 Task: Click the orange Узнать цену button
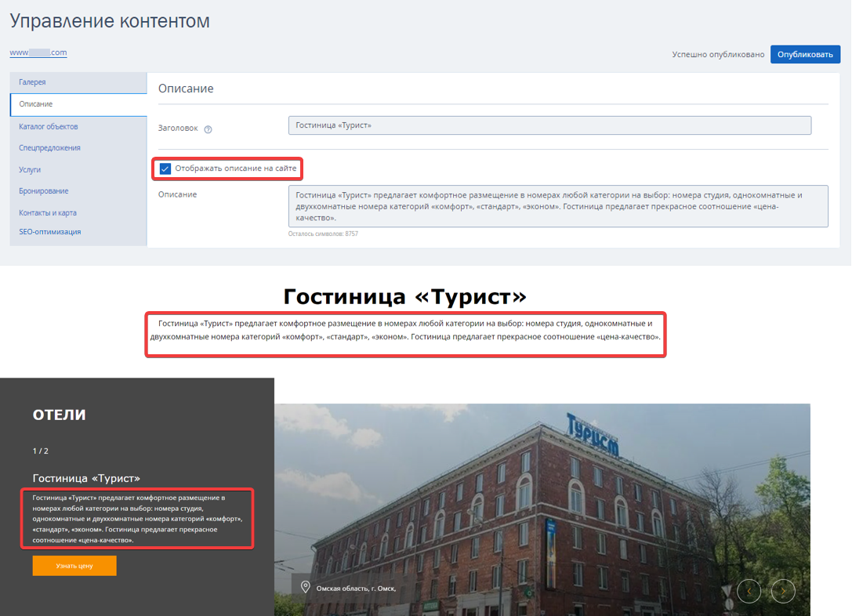pyautogui.click(x=74, y=566)
